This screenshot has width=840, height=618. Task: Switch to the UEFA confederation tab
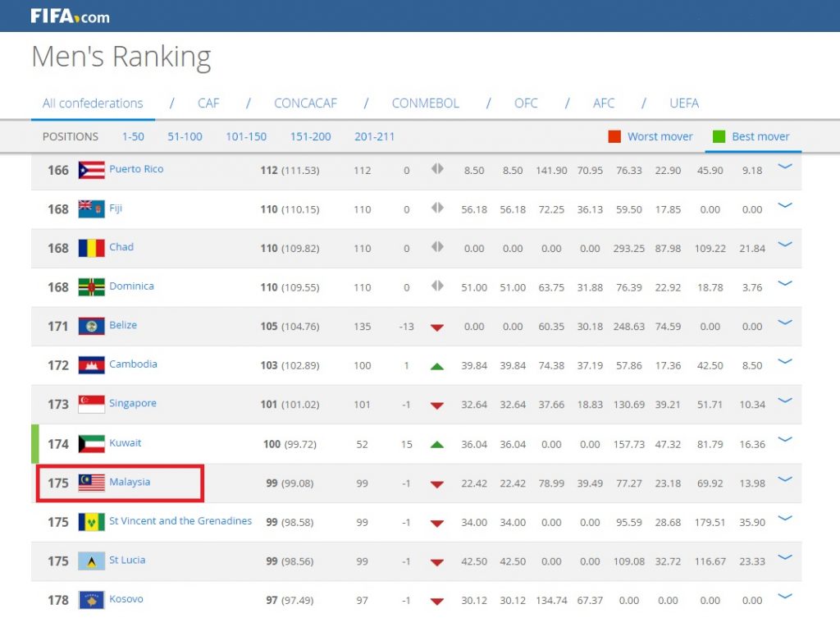point(683,103)
